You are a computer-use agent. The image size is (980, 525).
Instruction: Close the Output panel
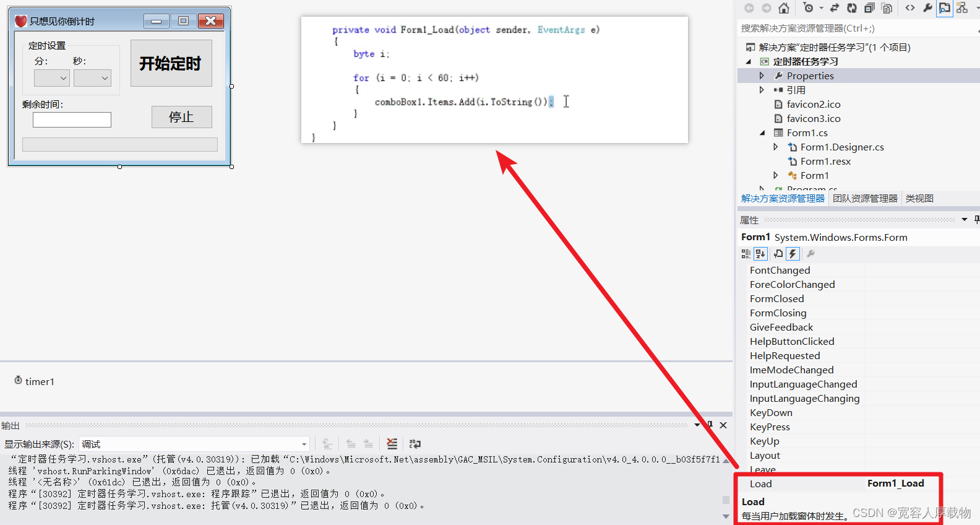(x=723, y=425)
